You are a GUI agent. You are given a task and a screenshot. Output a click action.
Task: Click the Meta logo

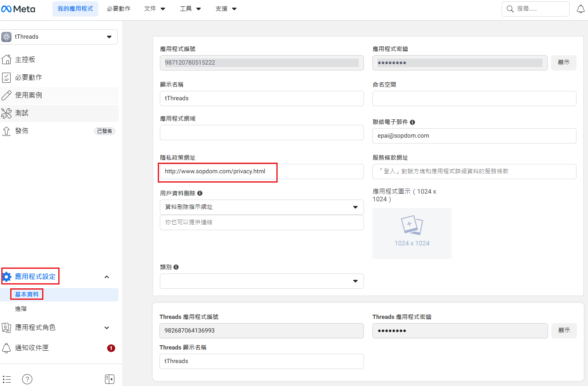18,9
